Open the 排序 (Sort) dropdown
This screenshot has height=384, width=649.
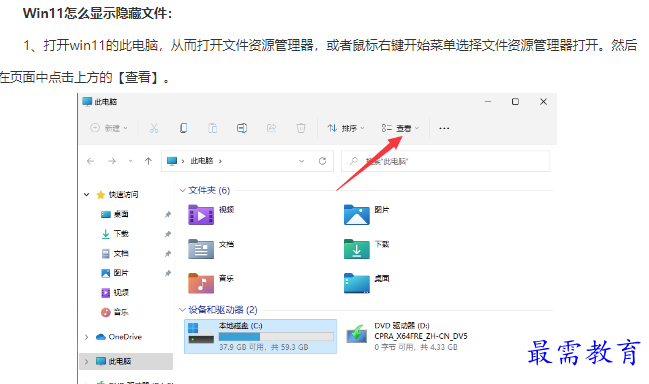346,128
